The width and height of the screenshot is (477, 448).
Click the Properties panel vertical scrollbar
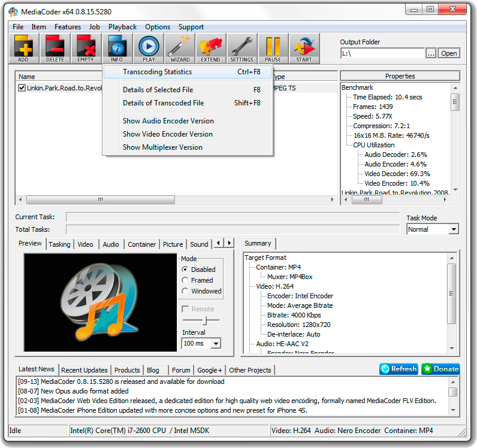point(455,102)
